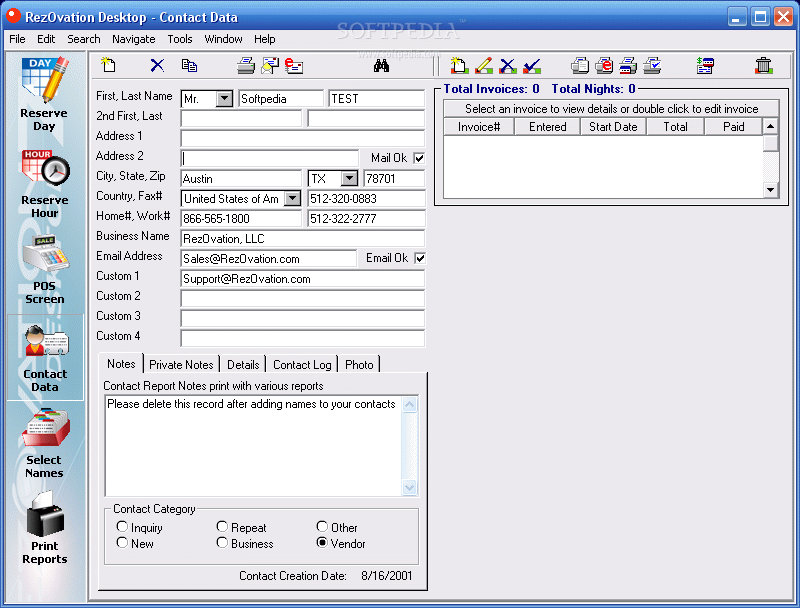This screenshot has width=800, height=608.
Task: Click the mail envelope letter icon
Action: pos(270,65)
